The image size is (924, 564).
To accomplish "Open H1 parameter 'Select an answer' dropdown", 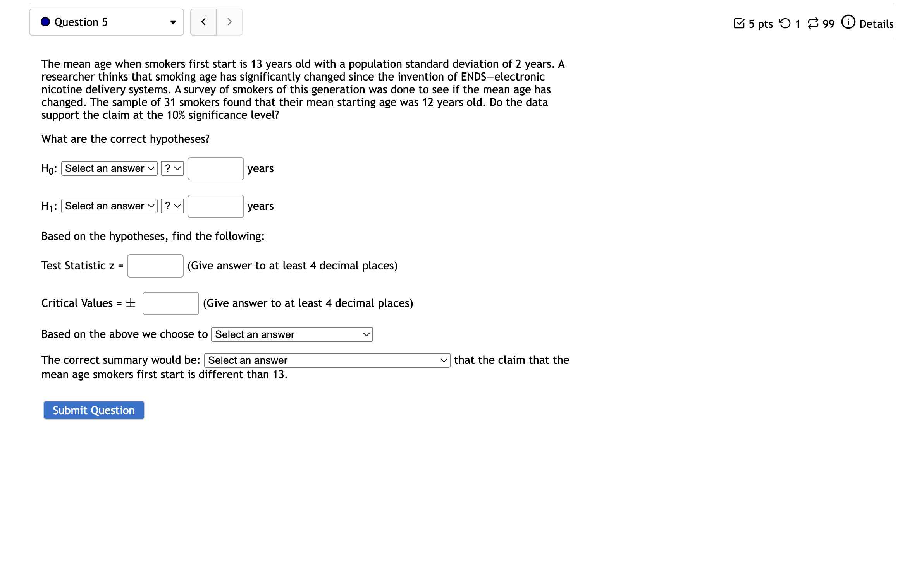I will pos(109,206).
